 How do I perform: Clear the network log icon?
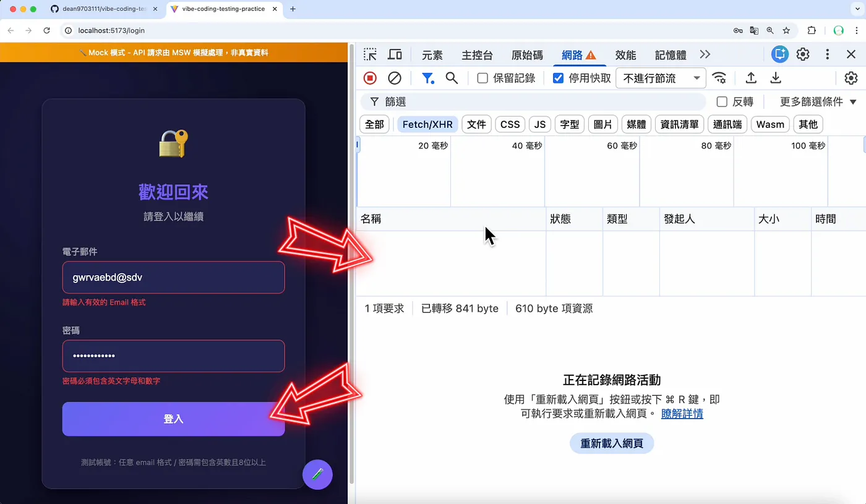click(x=395, y=78)
